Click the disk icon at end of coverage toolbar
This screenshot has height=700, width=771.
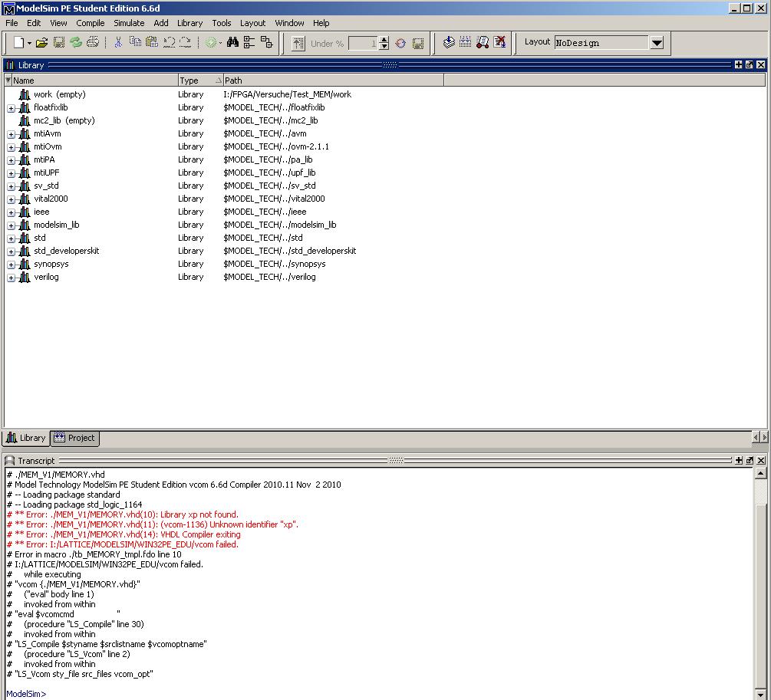[x=418, y=43]
